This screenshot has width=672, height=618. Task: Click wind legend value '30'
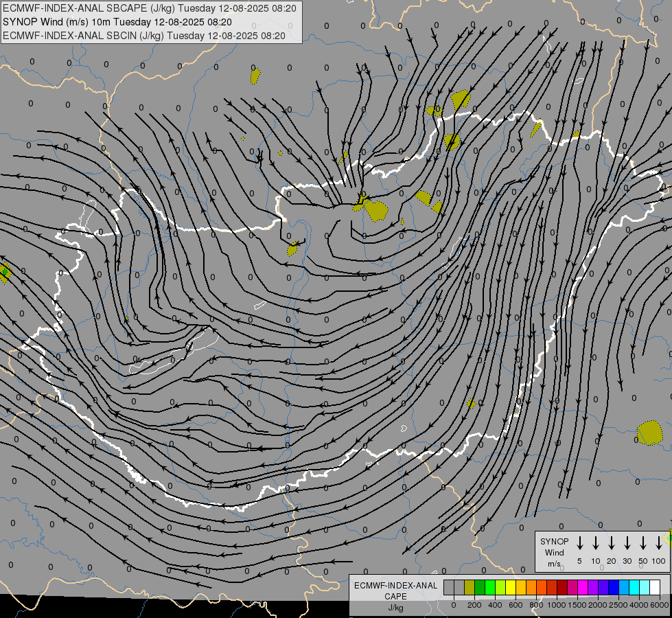click(627, 561)
